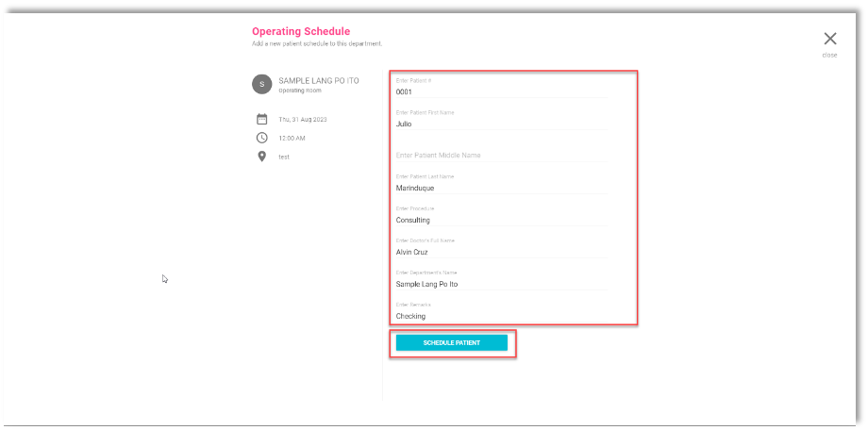Click the empty Patient Middle Name field
The width and height of the screenshot is (868, 430).
pyautogui.click(x=500, y=156)
